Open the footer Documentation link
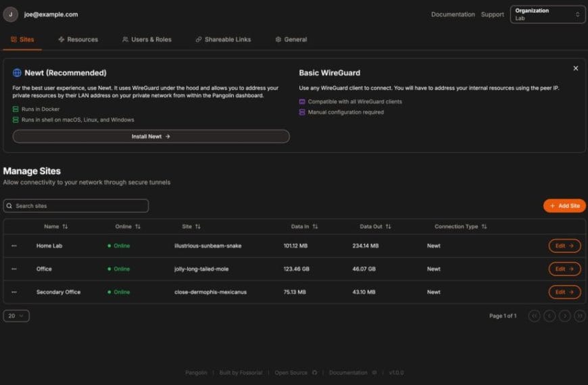Viewport: 588px width, 385px height. coord(353,373)
